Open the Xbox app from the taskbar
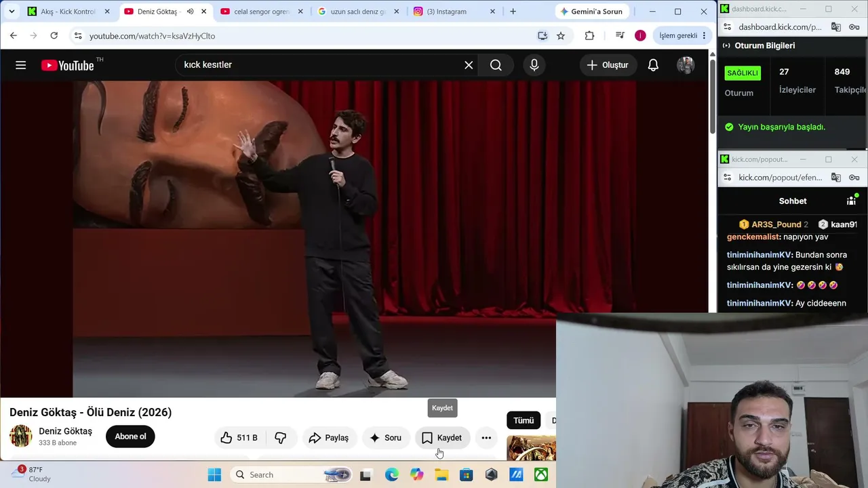 click(541, 475)
